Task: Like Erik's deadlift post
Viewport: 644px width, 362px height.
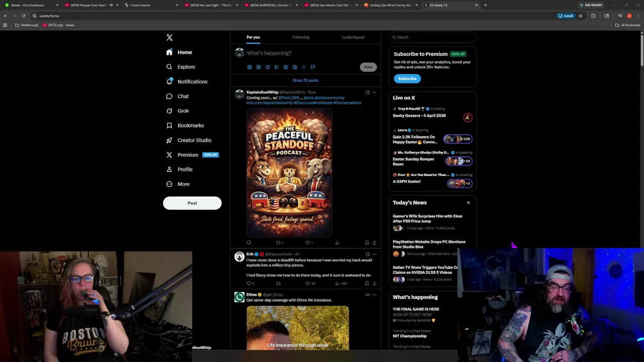Action: [309, 284]
